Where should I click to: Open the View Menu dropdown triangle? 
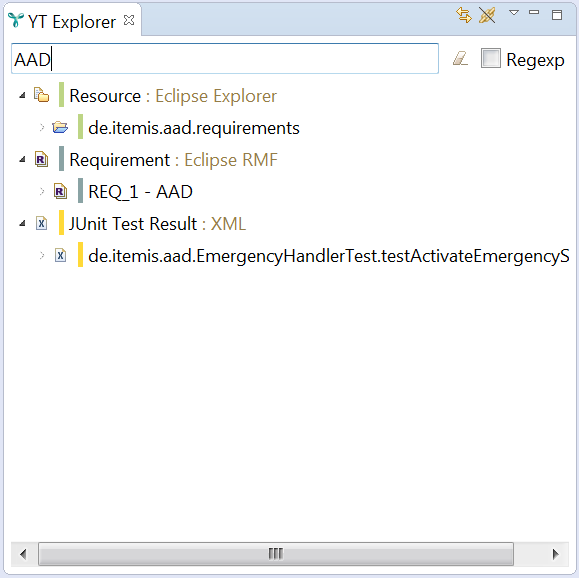click(514, 13)
